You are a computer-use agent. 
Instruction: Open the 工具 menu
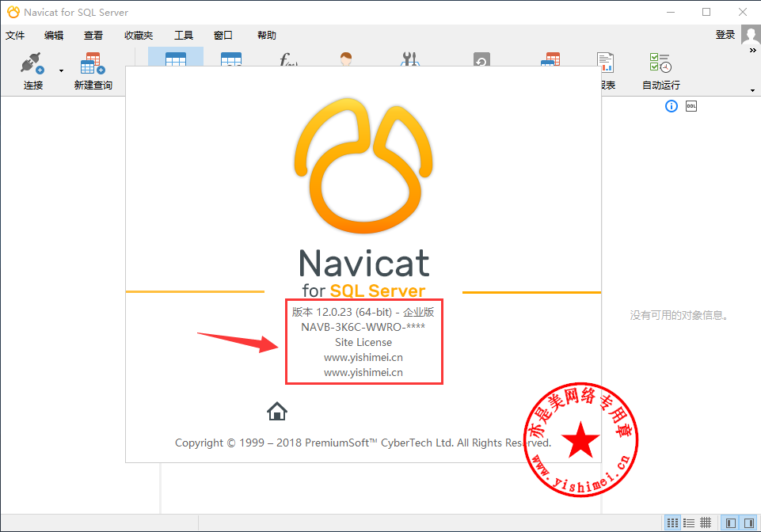coord(184,36)
